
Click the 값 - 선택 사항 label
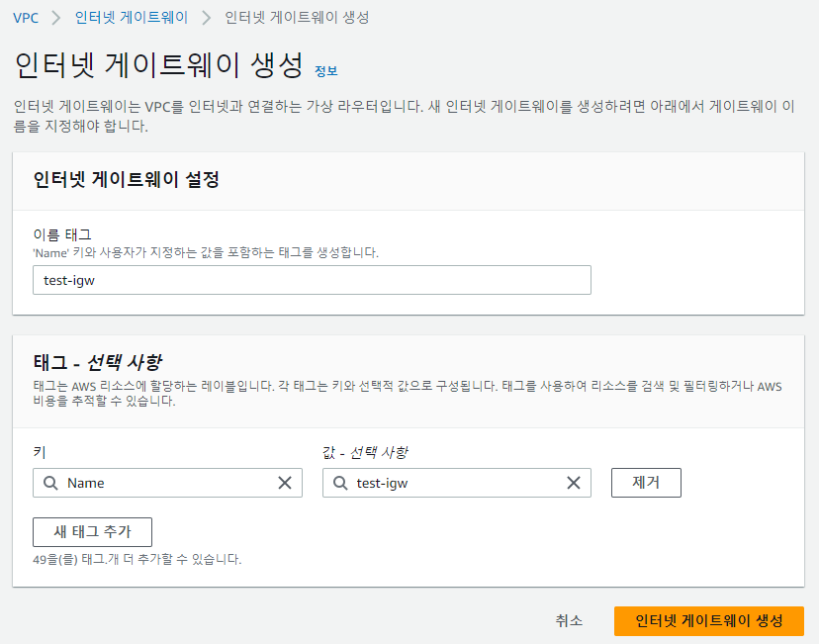(365, 452)
